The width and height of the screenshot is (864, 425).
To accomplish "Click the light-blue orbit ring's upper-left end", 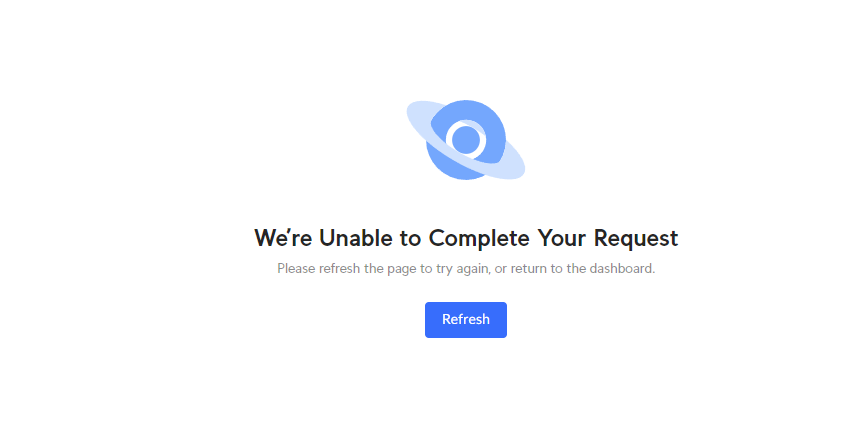I will [418, 112].
